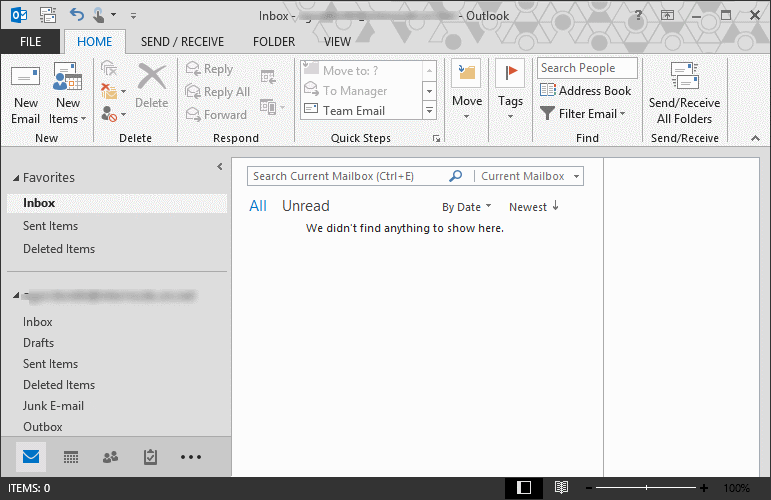The height and width of the screenshot is (500, 771).
Task: Click the Search People field
Action: click(x=587, y=68)
